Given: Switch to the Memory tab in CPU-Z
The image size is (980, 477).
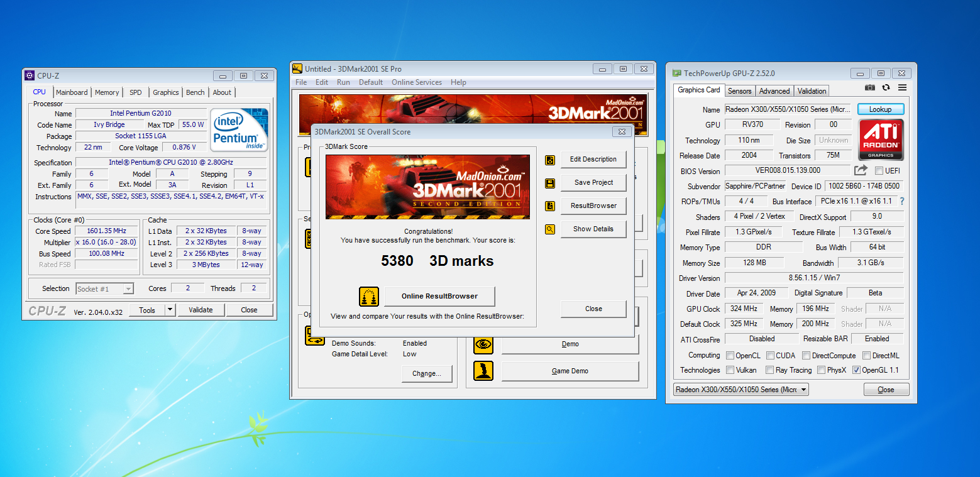Looking at the screenshot, I should click(107, 92).
